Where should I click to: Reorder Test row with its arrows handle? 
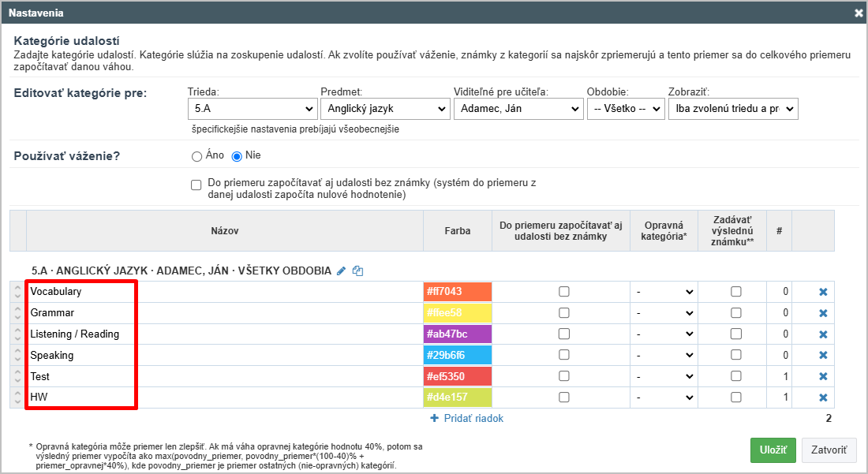pyautogui.click(x=17, y=376)
